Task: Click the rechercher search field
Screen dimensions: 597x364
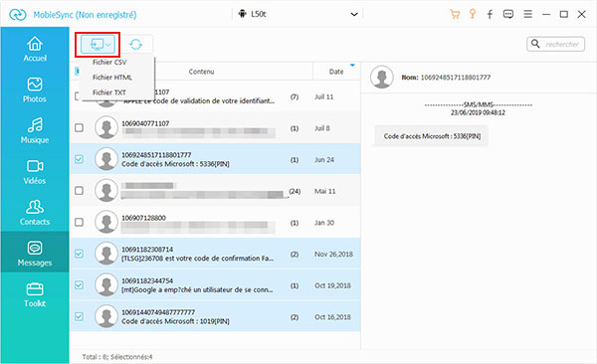Action: [x=556, y=44]
